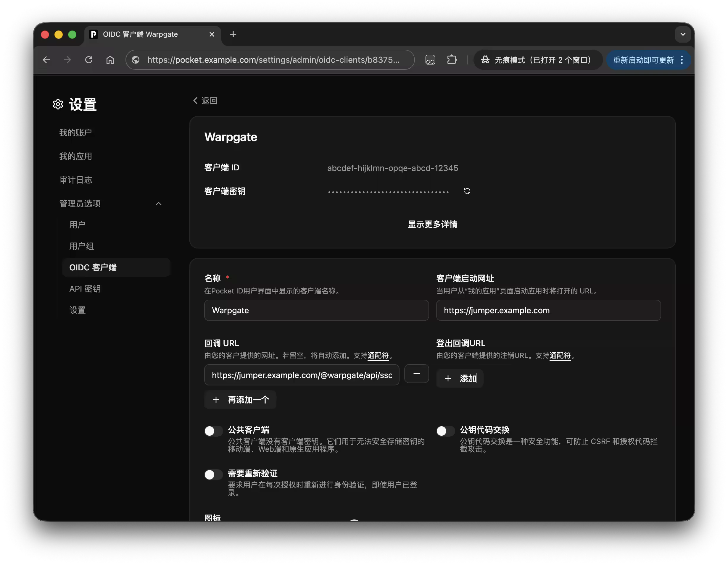Open 通配符 link under 回调 URL
Screen dimensions: 728x565
[378, 356]
